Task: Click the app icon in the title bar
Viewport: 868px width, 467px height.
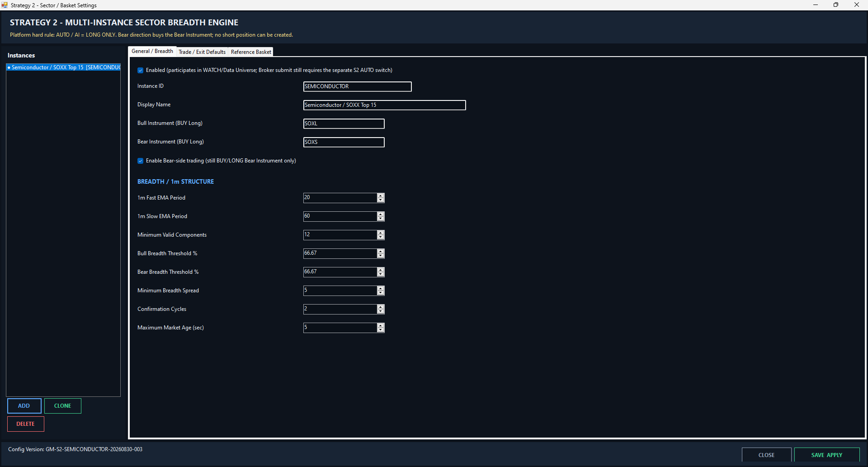Action: point(5,5)
